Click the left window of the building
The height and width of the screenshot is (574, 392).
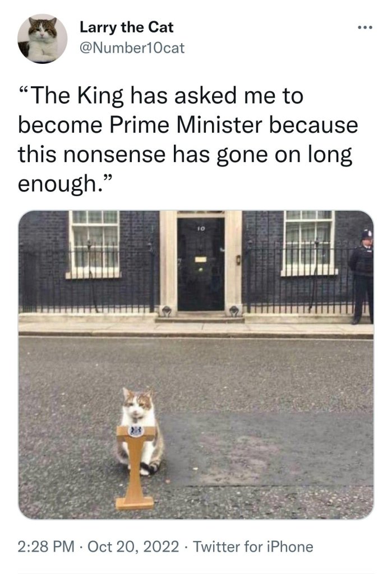tap(95, 243)
